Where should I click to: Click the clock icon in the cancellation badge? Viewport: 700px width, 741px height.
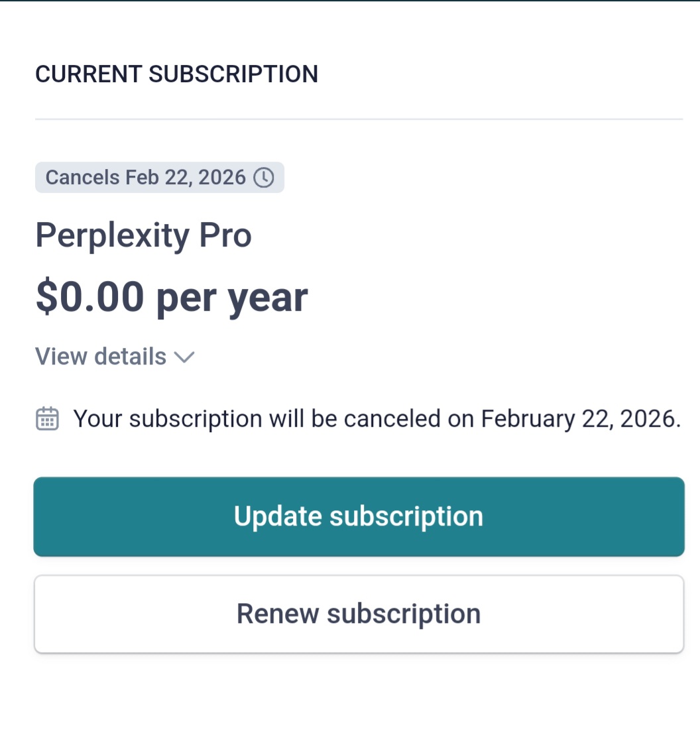(264, 178)
